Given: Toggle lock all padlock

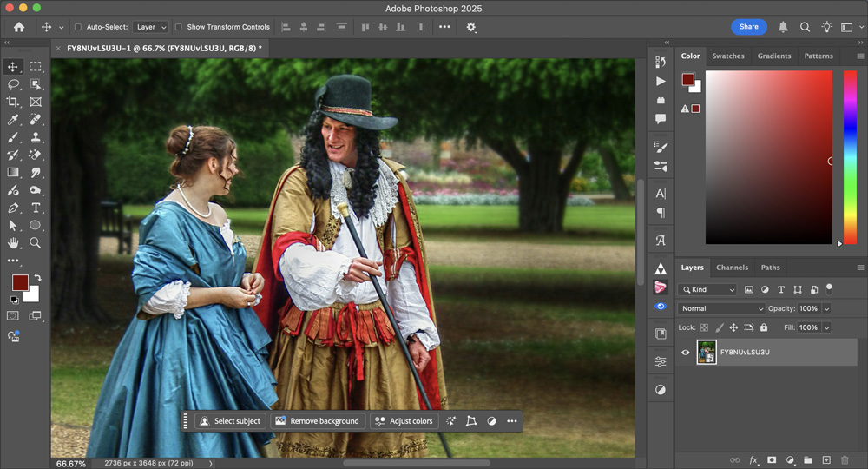Looking at the screenshot, I should (764, 327).
